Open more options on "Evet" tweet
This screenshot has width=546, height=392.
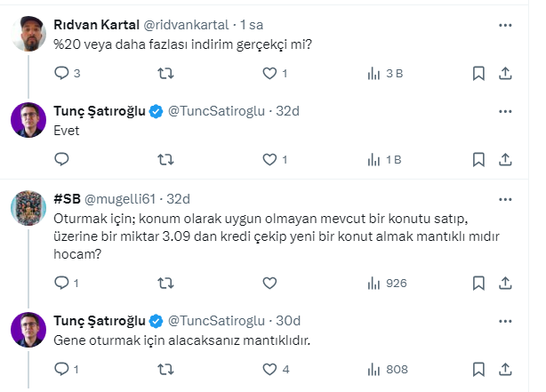[504, 111]
